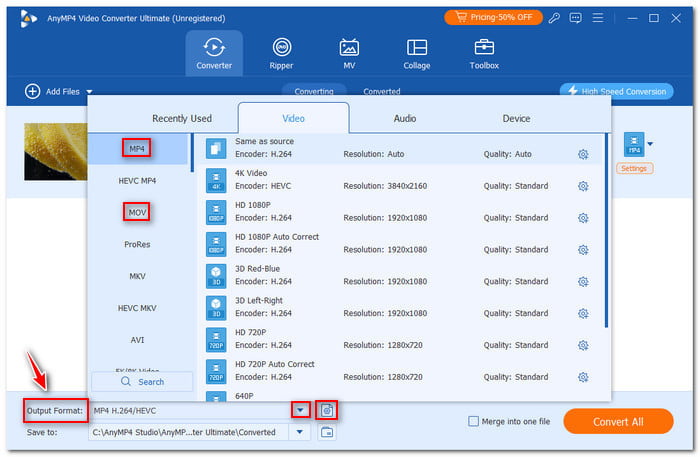Expand the Save to path dropdown

tap(300, 432)
